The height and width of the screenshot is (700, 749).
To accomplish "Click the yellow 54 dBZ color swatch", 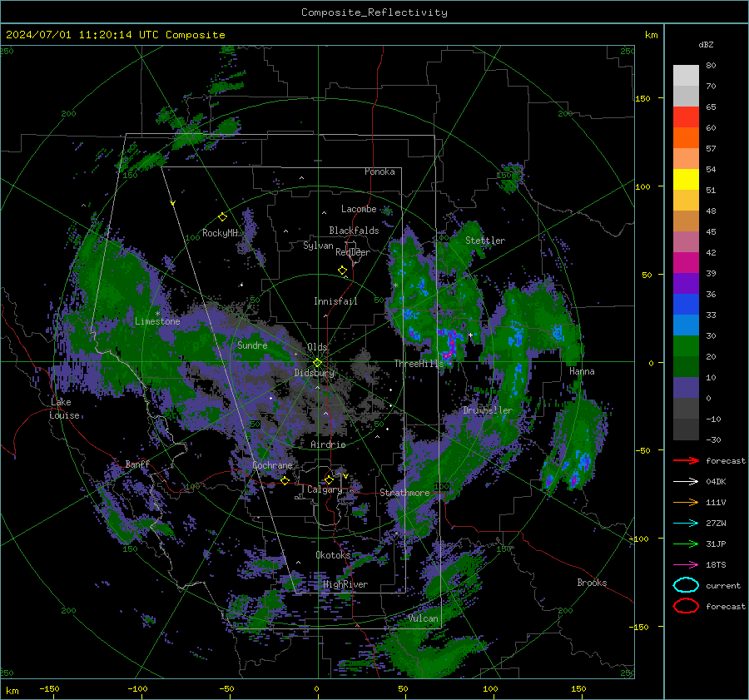I will click(x=686, y=179).
